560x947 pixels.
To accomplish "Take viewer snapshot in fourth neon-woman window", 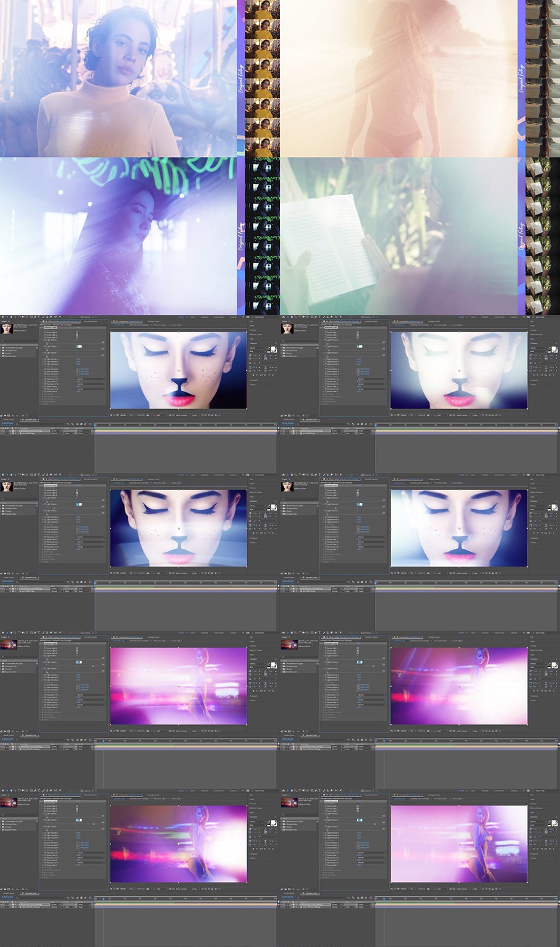I will 427,889.
